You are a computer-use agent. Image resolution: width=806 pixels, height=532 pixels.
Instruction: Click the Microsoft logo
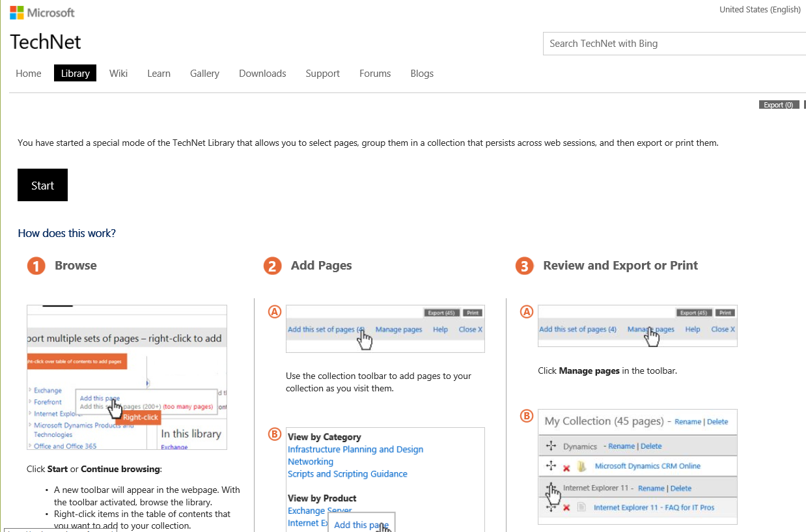(42, 12)
